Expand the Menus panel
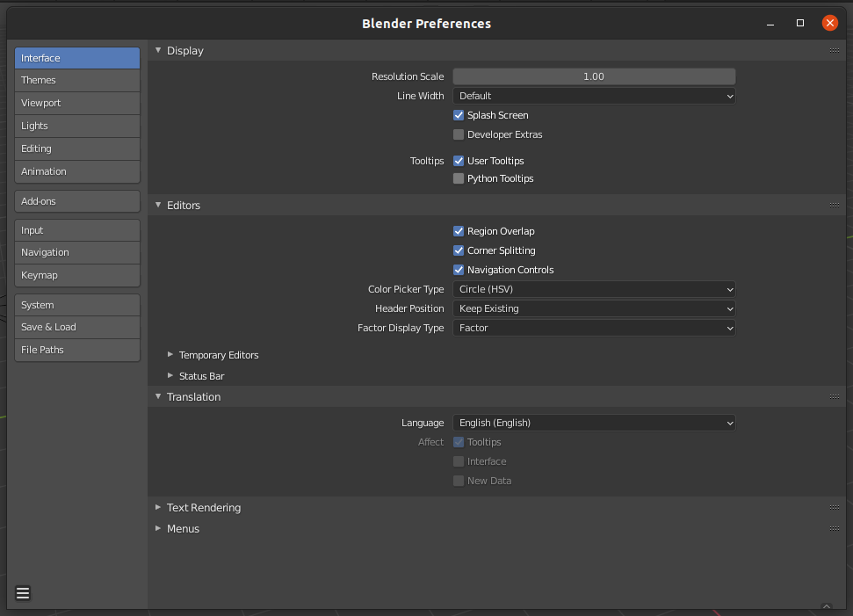Viewport: 853px width, 616px height. [158, 528]
